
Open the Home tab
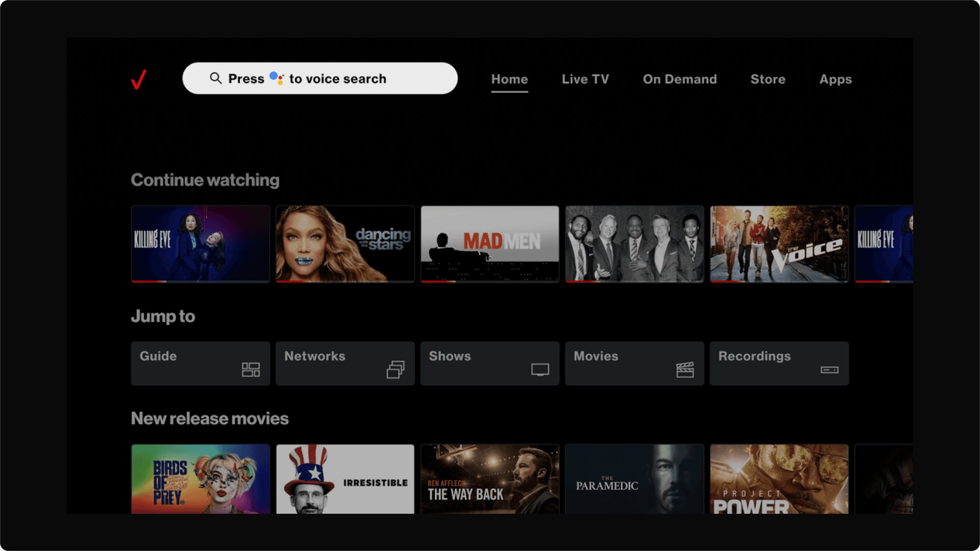[x=509, y=79]
